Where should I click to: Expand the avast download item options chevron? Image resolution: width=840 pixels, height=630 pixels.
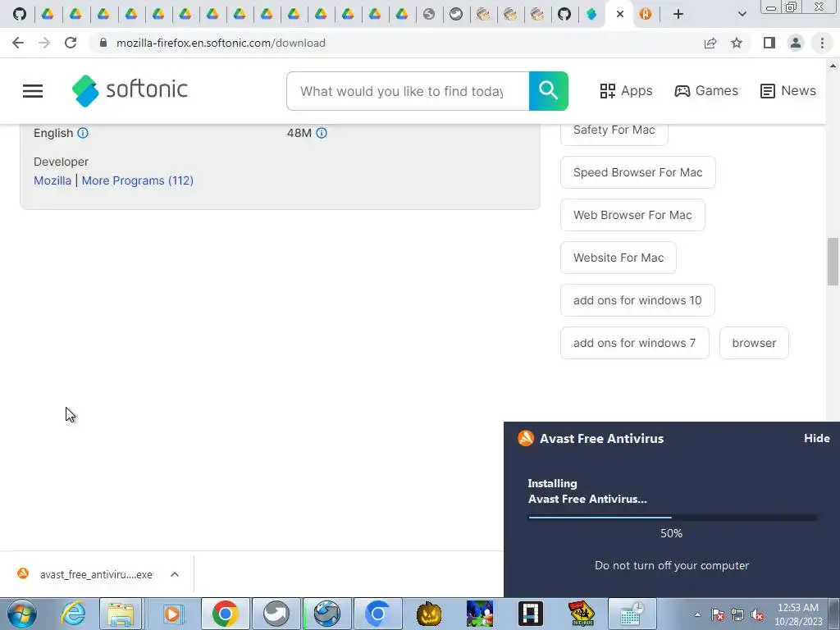175,574
